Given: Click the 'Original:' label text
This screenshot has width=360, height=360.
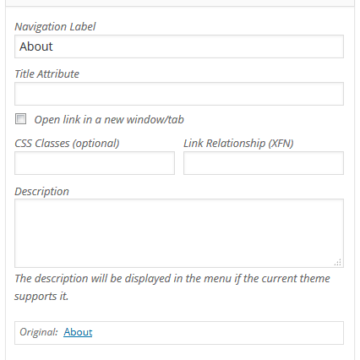Looking at the screenshot, I should coord(39,332).
